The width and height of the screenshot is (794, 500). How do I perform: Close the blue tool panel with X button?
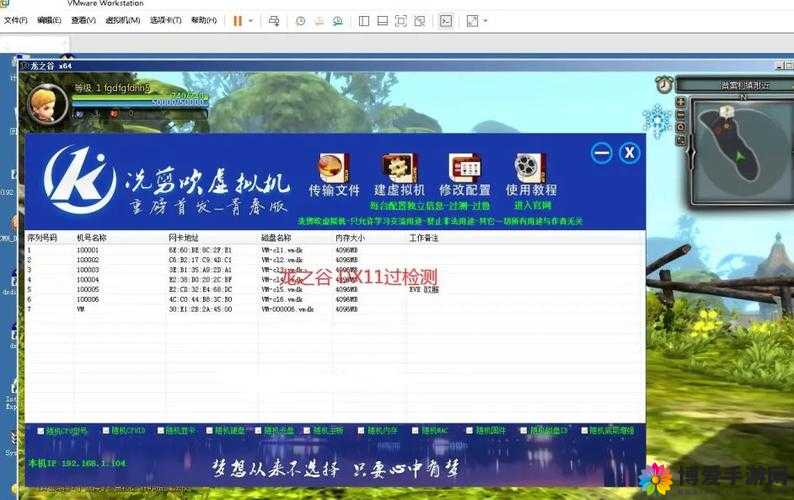(629, 153)
